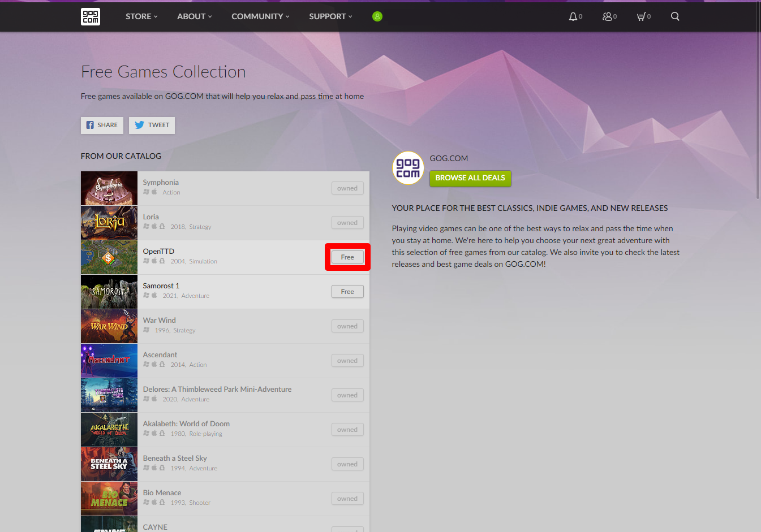Open Delores: A Thimbleweed Park Mini-Adventure title
The width and height of the screenshot is (761, 532).
[x=217, y=389]
